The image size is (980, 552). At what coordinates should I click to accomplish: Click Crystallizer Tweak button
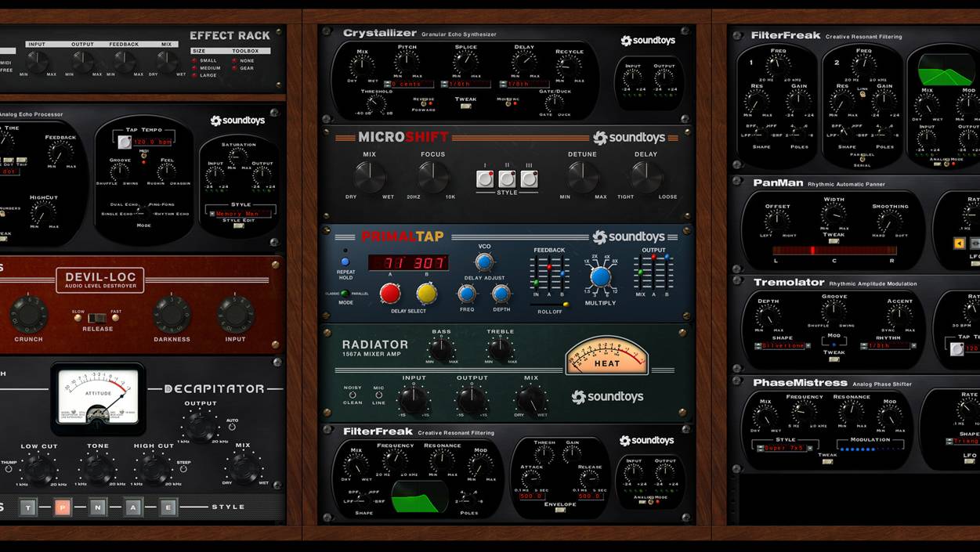[466, 106]
